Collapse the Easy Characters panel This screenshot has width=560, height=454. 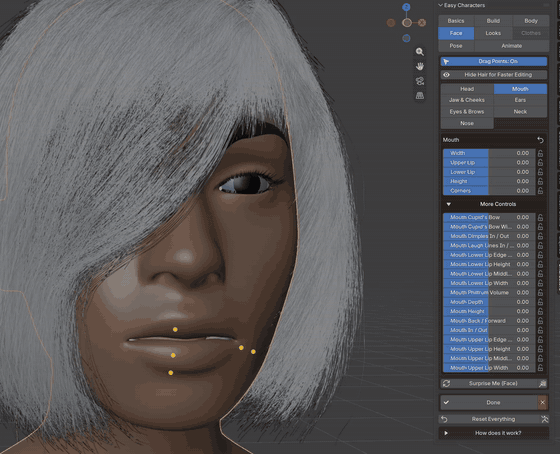[441, 5]
